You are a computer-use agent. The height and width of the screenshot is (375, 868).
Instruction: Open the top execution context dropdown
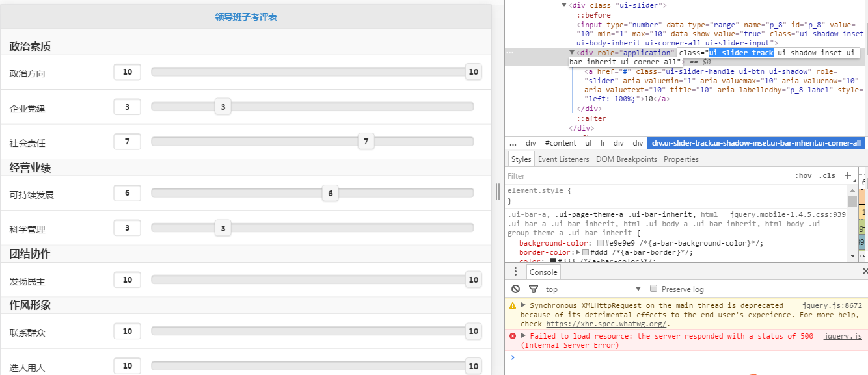(x=593, y=289)
